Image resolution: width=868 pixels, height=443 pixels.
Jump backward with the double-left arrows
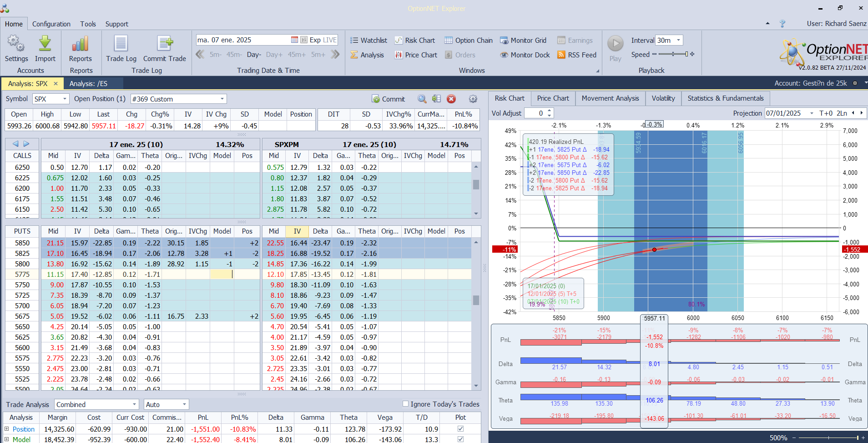tap(200, 55)
